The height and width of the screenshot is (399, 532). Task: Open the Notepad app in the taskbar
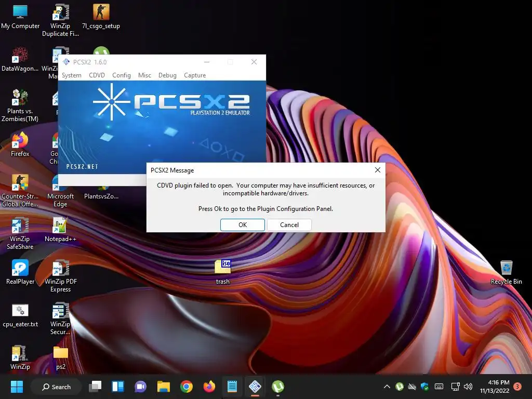pos(232,386)
